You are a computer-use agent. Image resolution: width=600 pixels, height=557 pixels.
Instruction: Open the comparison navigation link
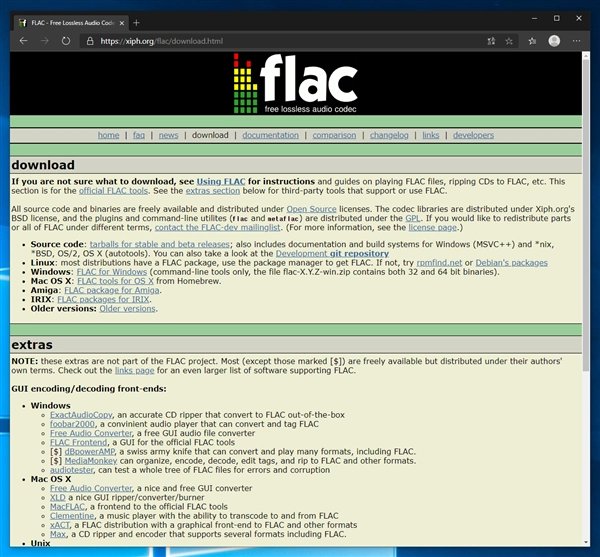(x=334, y=135)
